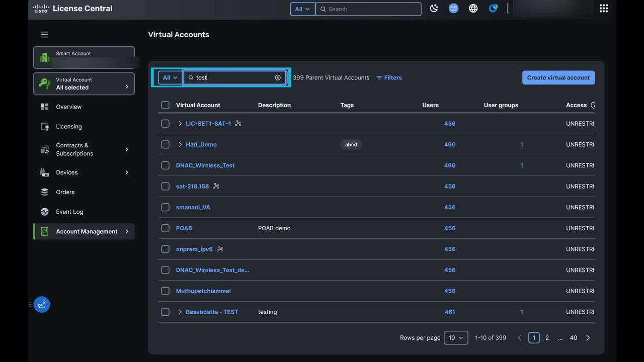Open the rows per page dropdown
Viewport: 644px width, 362px height.
coord(456,338)
